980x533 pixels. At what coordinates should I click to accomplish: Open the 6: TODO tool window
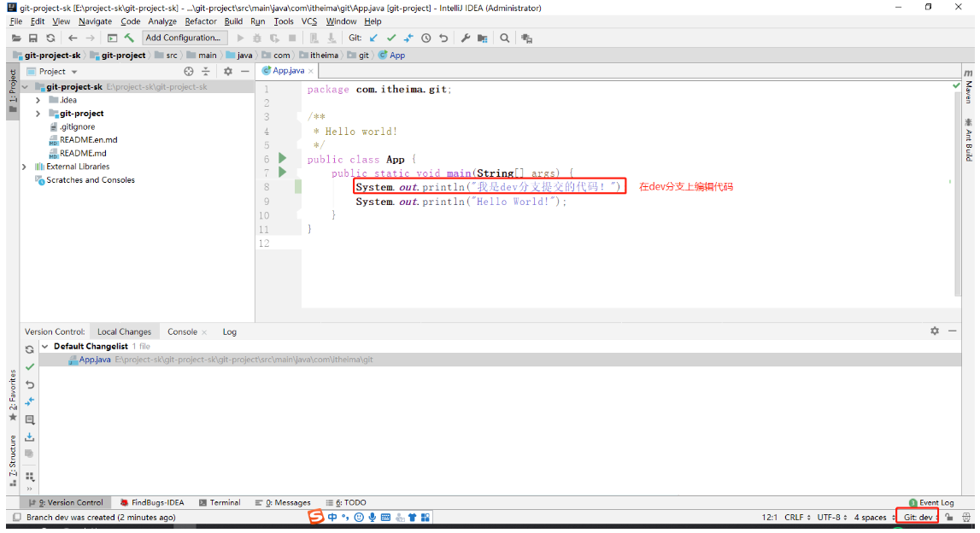[x=346, y=503]
